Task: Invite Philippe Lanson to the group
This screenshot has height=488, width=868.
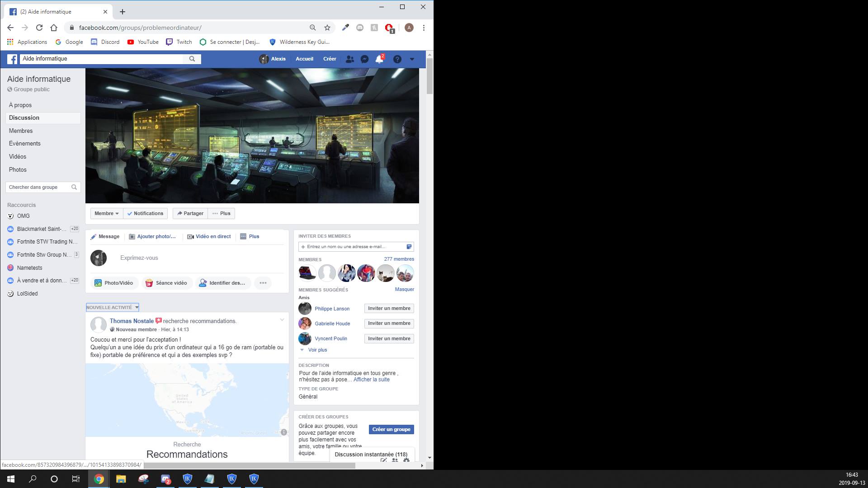Action: click(x=389, y=308)
